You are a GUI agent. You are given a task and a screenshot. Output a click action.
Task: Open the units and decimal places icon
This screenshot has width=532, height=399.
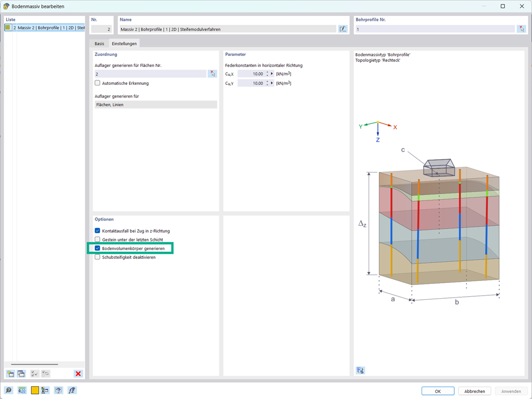click(x=22, y=390)
